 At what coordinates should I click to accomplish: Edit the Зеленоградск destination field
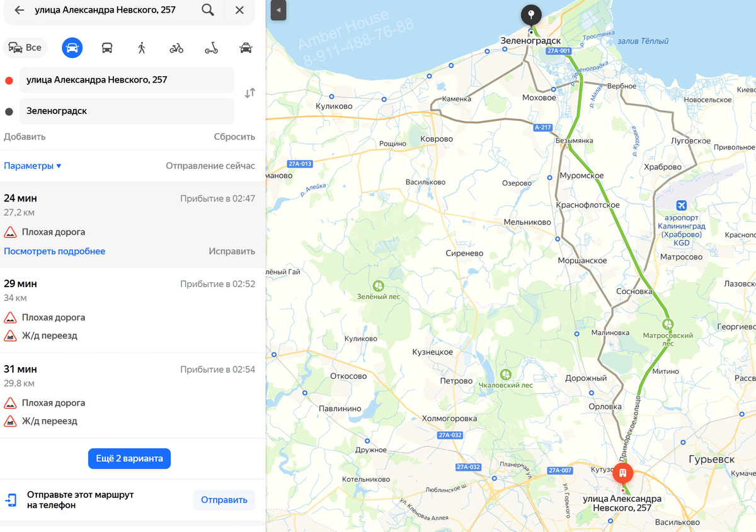pyautogui.click(x=127, y=111)
